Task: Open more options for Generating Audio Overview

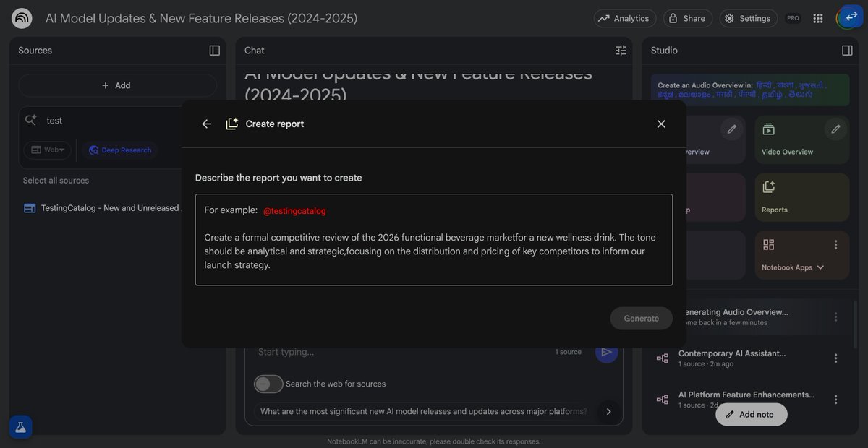Action: [x=836, y=317]
